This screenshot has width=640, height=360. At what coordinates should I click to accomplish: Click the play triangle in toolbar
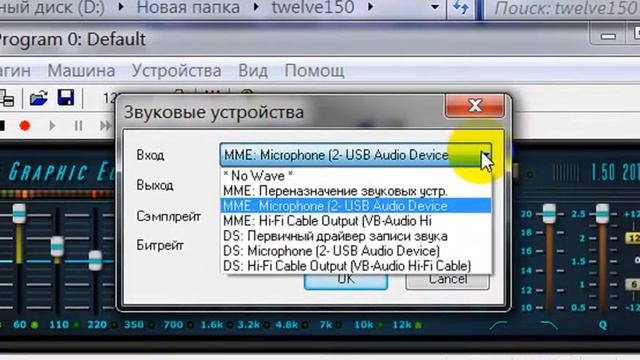52,126
